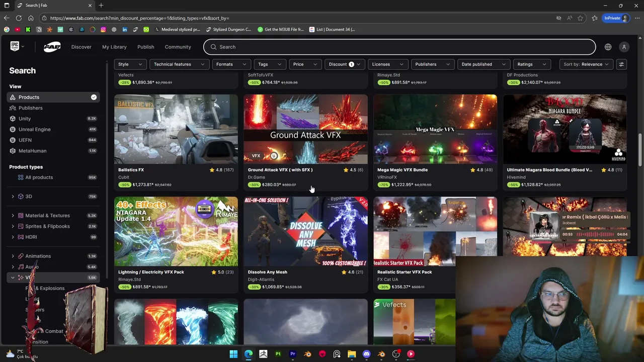Click the page vertical scrollbar
This screenshot has width=644, height=362.
click(x=640, y=149)
